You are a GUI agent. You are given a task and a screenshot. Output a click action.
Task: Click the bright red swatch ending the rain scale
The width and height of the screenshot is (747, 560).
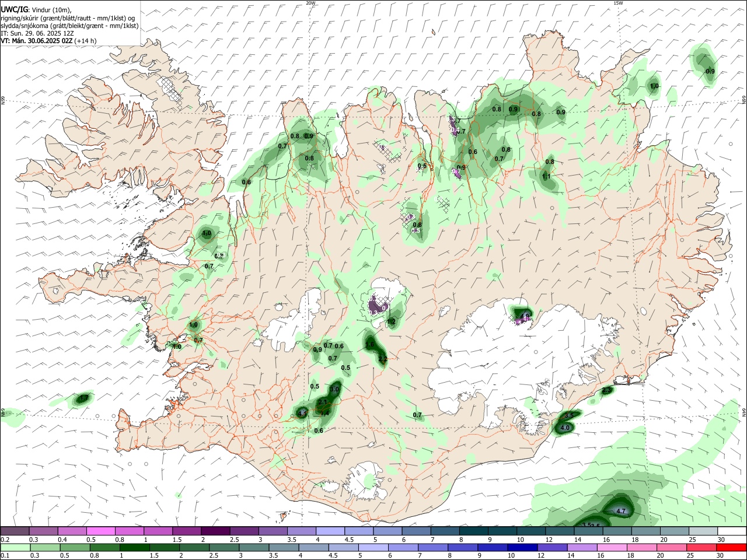click(732, 548)
